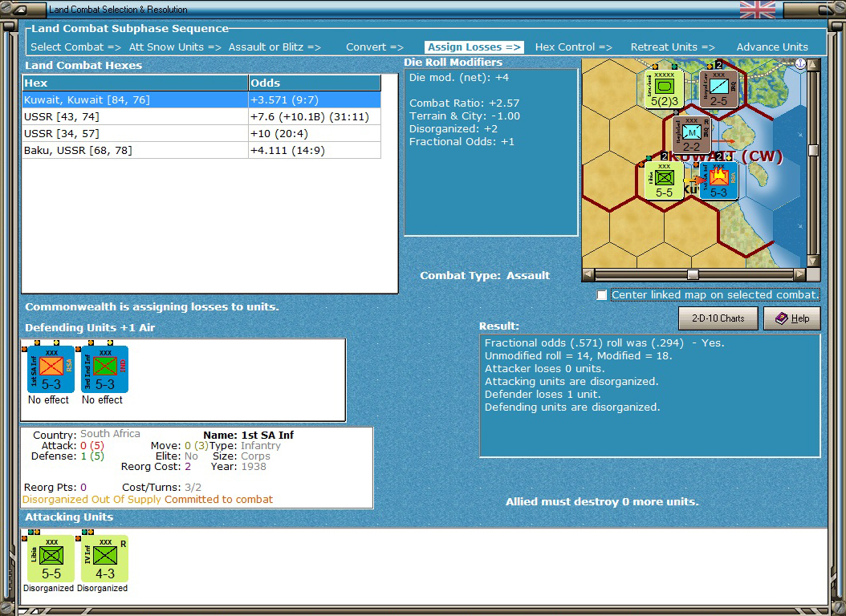Click the +7.6 (+10.1B) (31:11) odds cell
Screen dimensions: 846x616
[315, 117]
